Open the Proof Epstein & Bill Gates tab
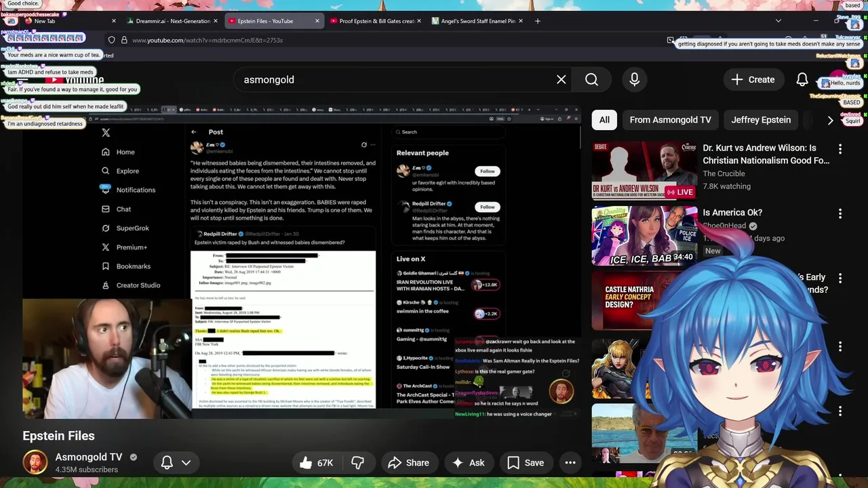Viewport: 868px width, 488px height. (376, 21)
